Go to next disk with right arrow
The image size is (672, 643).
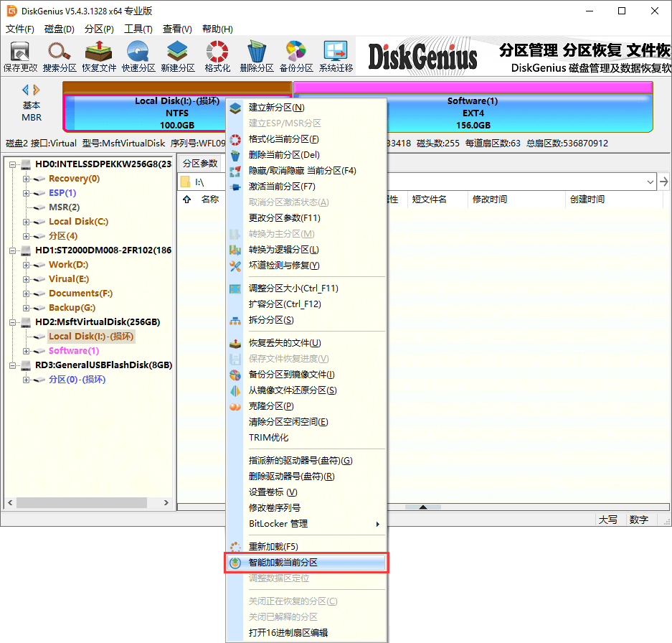(x=37, y=90)
